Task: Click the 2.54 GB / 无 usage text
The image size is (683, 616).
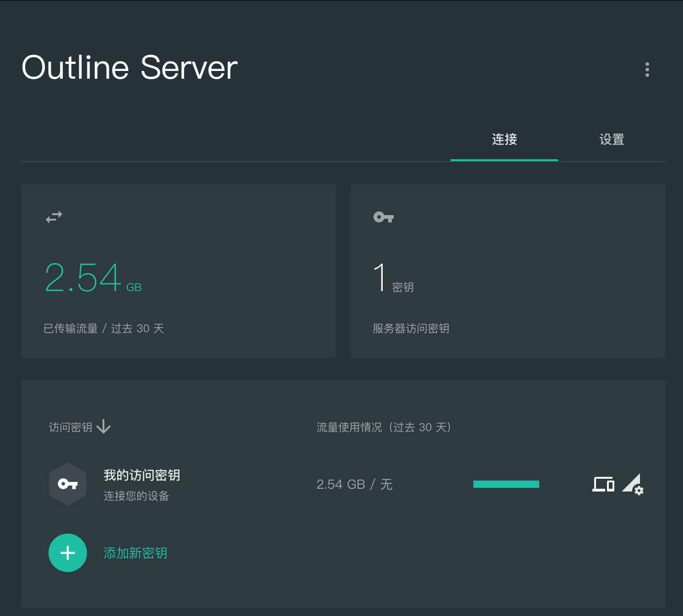Action: 355,484
